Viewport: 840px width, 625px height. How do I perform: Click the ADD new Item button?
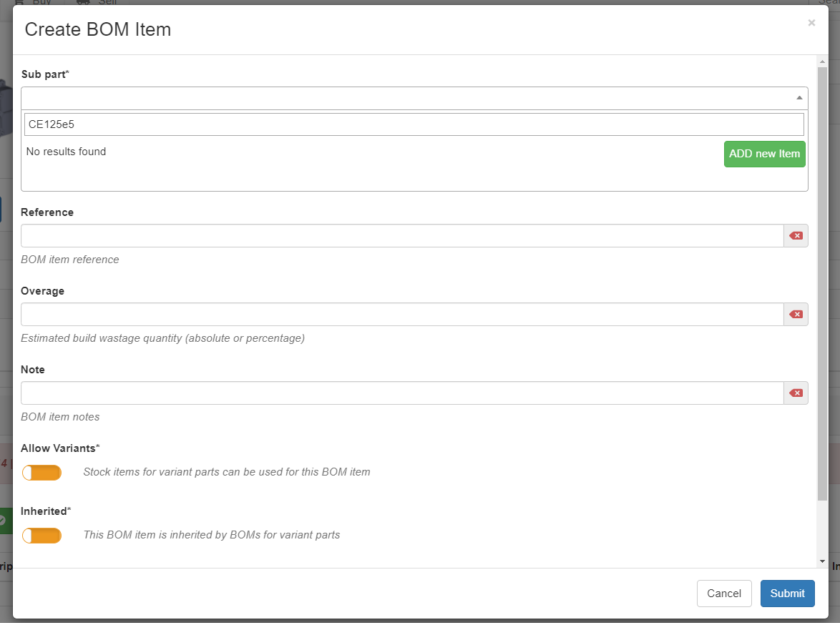[764, 154]
